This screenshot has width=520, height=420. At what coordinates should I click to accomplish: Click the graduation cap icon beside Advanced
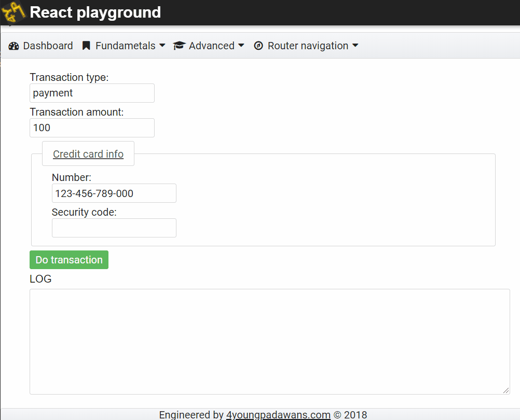[179, 46]
